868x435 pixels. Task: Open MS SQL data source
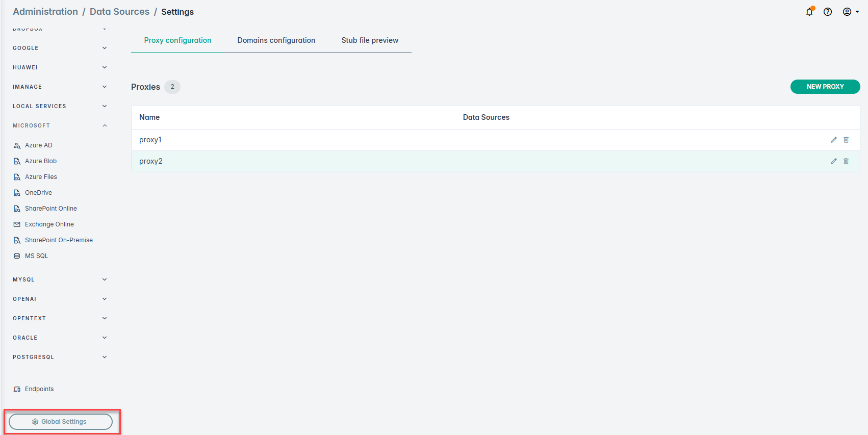click(x=36, y=256)
